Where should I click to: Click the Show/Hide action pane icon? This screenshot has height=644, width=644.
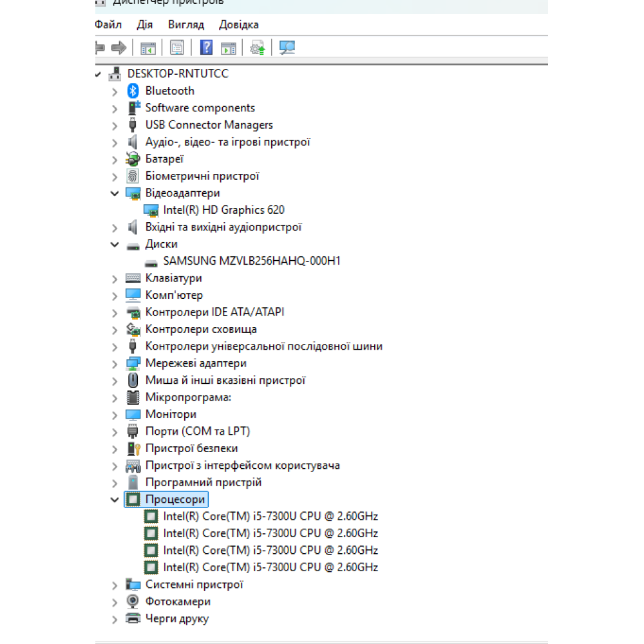tap(229, 48)
